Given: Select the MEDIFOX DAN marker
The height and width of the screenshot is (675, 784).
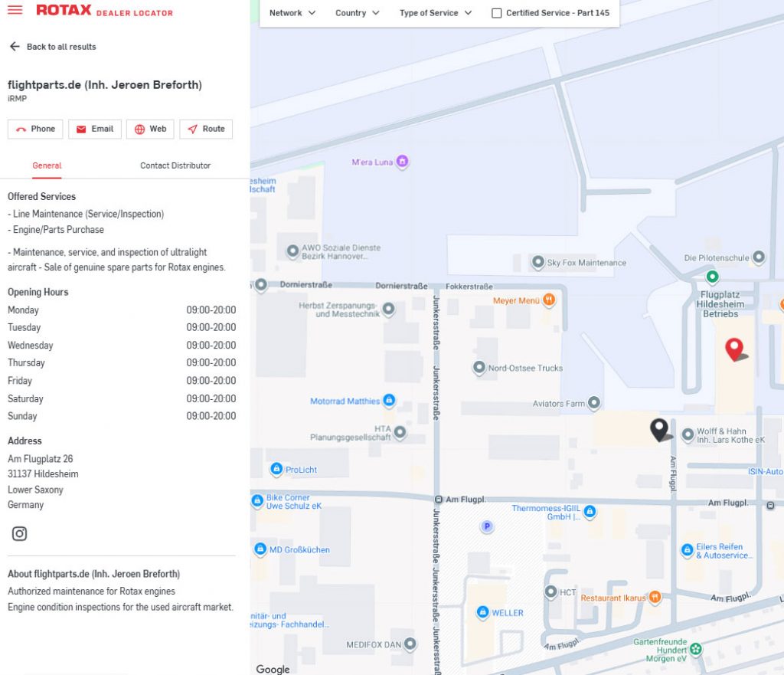Looking at the screenshot, I should pyautogui.click(x=410, y=644).
